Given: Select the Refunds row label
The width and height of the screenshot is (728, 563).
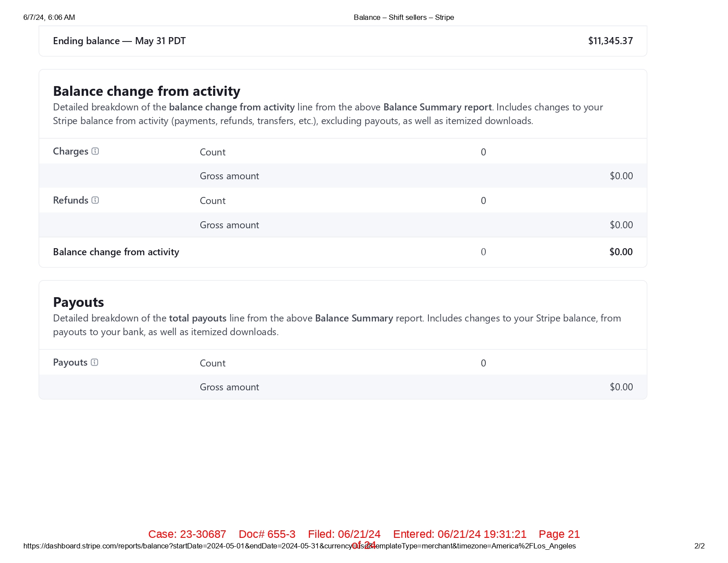Looking at the screenshot, I should click(x=71, y=200).
